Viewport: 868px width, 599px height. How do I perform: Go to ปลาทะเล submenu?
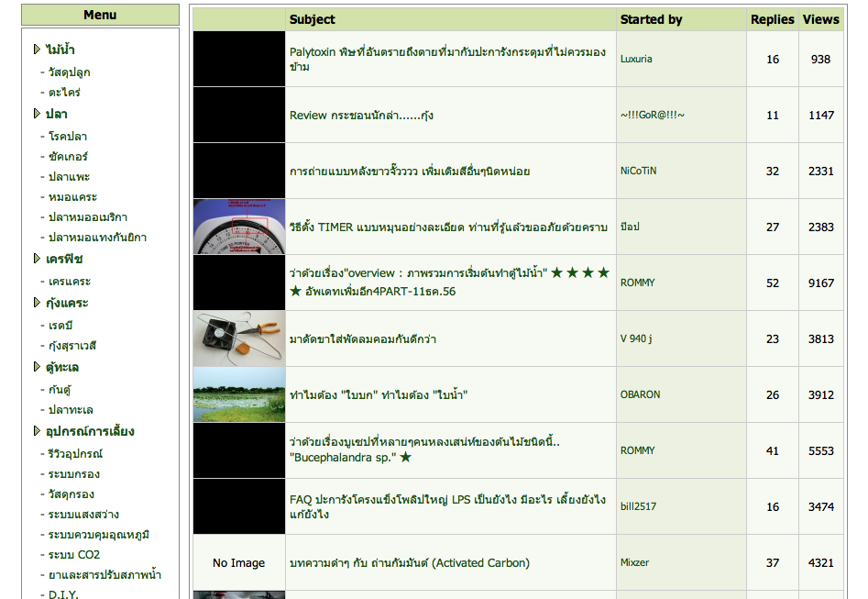coord(71,410)
